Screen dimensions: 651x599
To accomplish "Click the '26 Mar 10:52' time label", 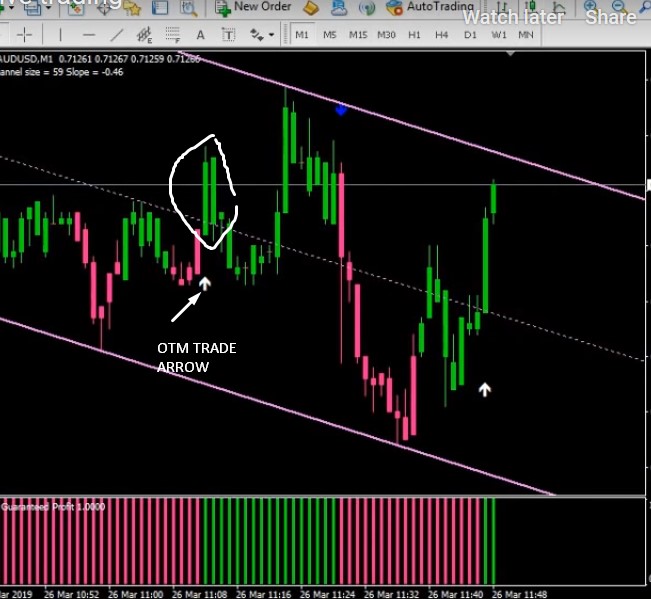I will (x=71, y=594).
